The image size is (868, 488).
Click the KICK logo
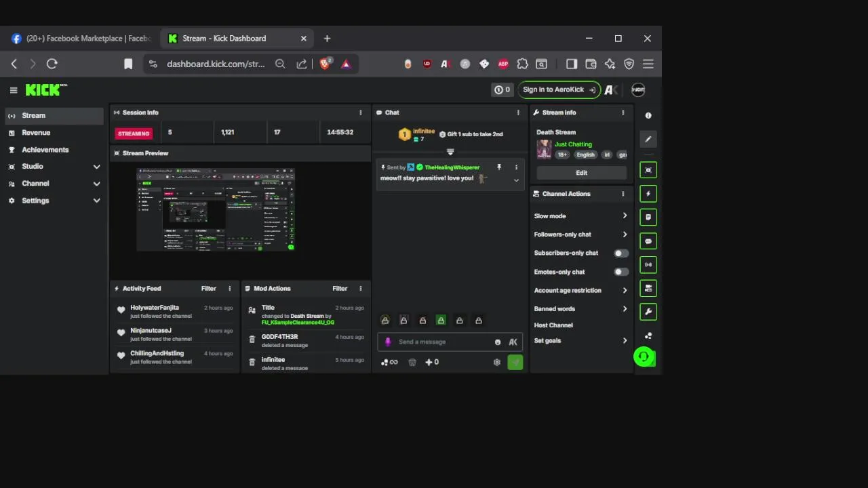pos(46,89)
